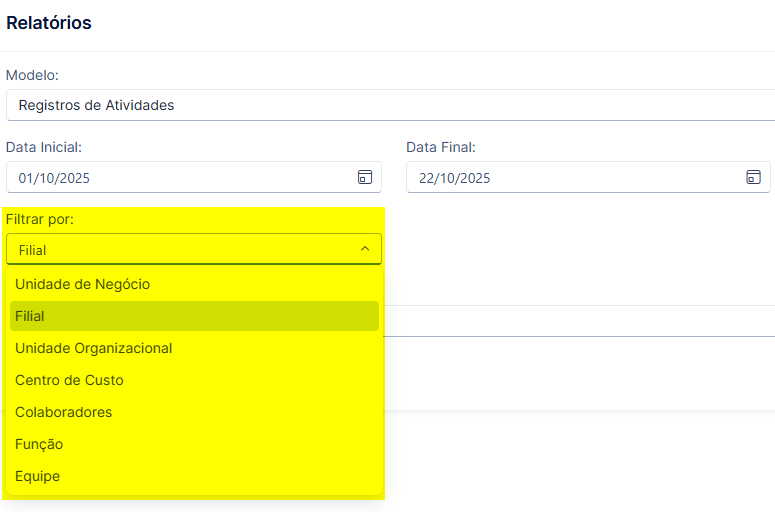This screenshot has height=512, width=775.
Task: Click the 'Data Final:' label
Action: click(x=441, y=147)
